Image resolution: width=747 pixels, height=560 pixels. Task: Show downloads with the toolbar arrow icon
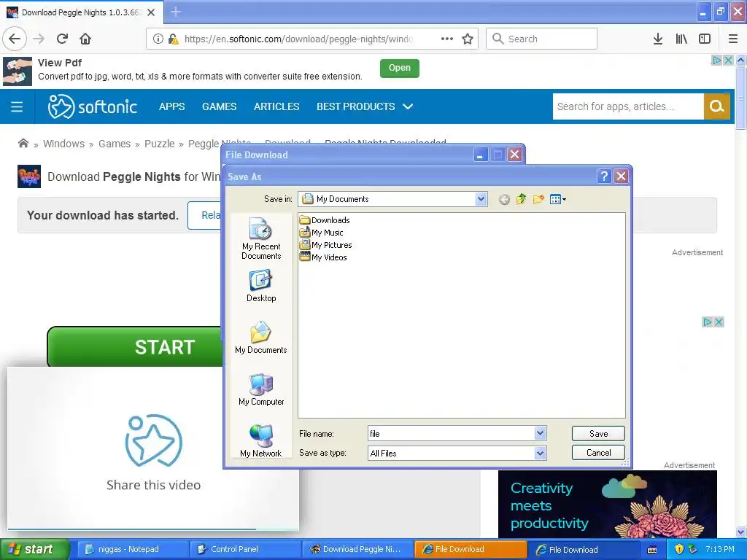(657, 39)
